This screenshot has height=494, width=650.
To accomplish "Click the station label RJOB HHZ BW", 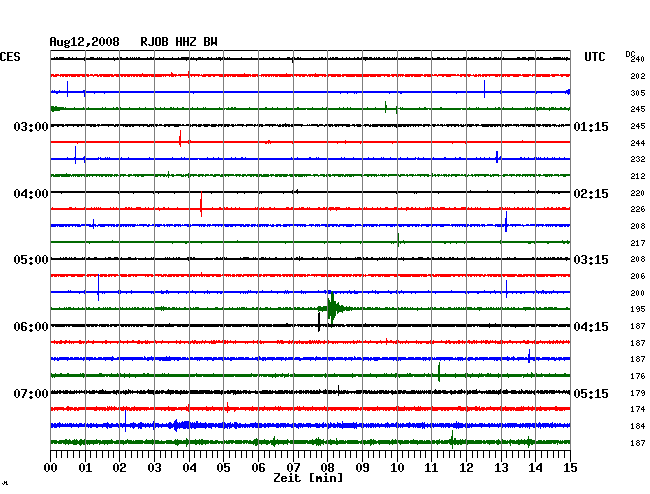I will click(x=179, y=42).
